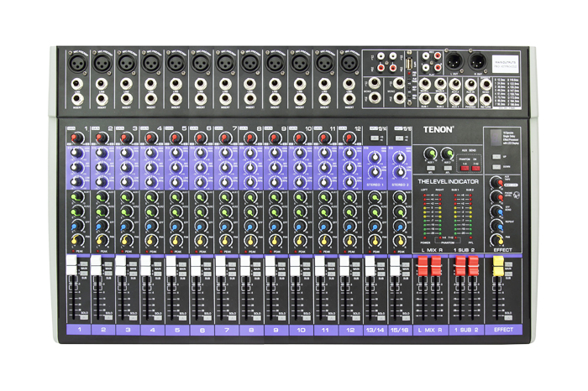Click the red gain knob on channel 1
This screenshot has height=391, width=588.
tap(76, 138)
